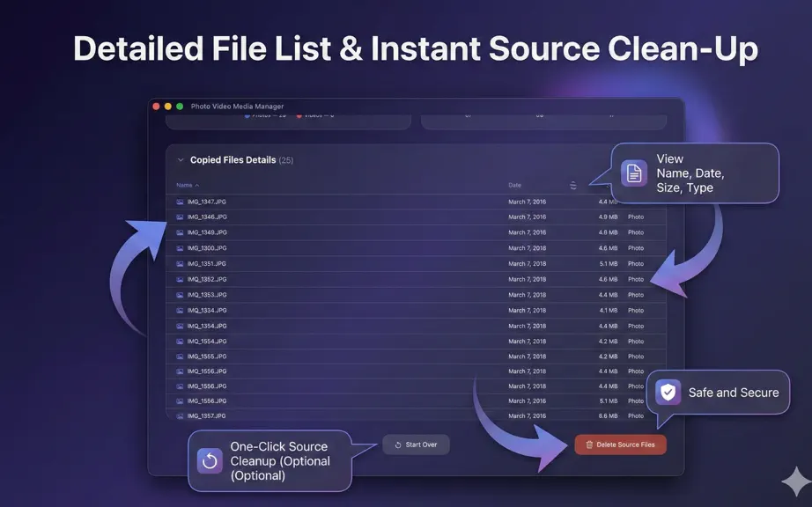Toggle the sort-order icon beside the Date header
Screen dimensions: 812x507
572,185
